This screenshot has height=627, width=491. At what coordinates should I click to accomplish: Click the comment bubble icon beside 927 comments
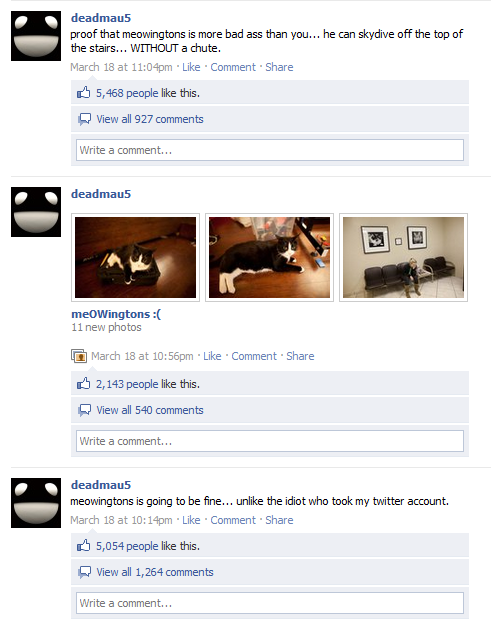tap(84, 119)
